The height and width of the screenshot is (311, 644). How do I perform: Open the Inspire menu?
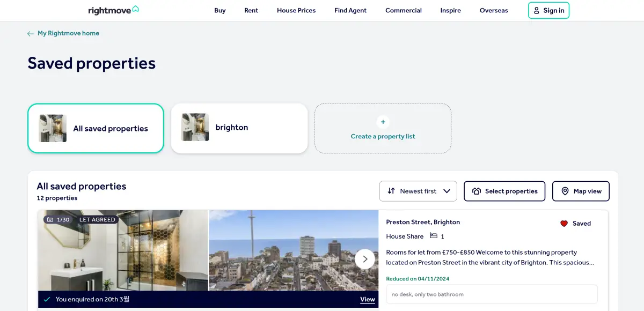[x=451, y=10]
